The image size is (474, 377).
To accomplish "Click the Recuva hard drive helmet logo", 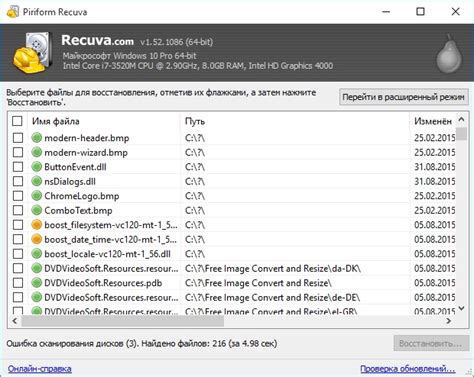I will (33, 52).
